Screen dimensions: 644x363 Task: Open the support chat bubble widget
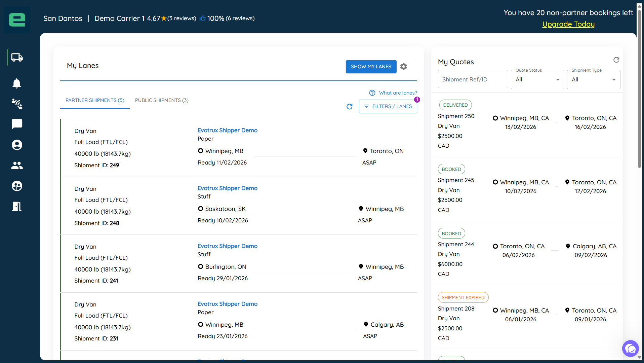click(630, 349)
